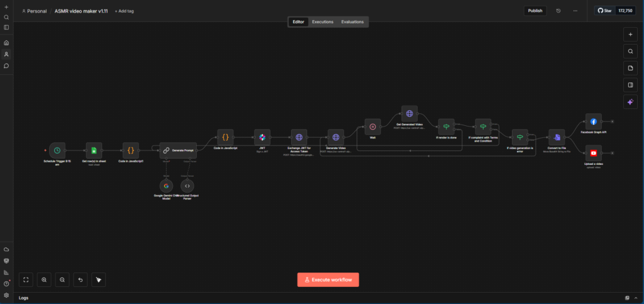Click the Publish button

click(535, 11)
